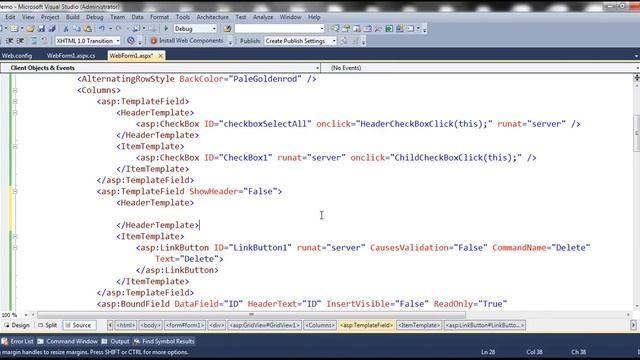Click the "checkboxSelectAll" ID in code
Screen dimensions: 640x360
coord(265,124)
